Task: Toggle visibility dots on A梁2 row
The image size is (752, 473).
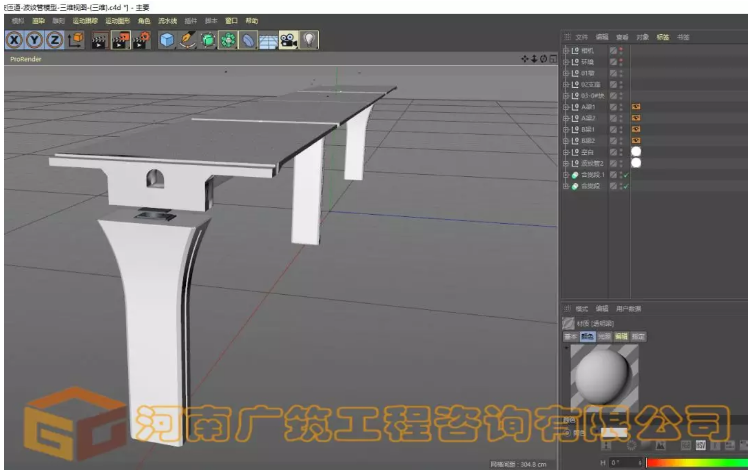Action: click(x=621, y=118)
